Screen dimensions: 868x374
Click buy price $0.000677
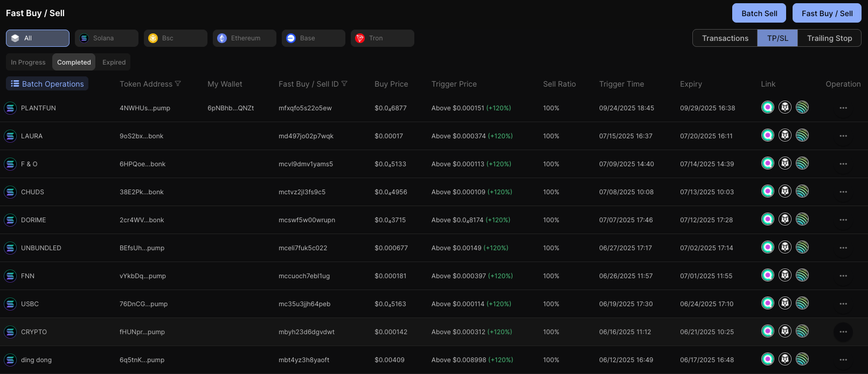point(391,248)
